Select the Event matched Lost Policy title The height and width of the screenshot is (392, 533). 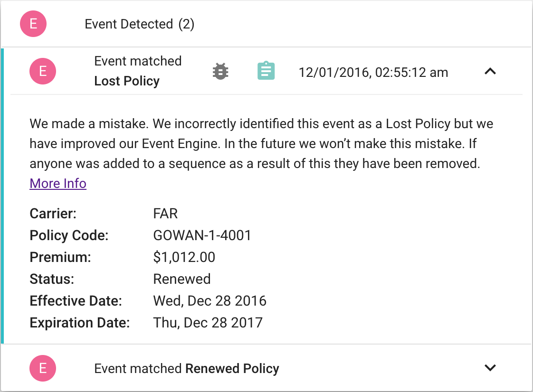coord(138,71)
